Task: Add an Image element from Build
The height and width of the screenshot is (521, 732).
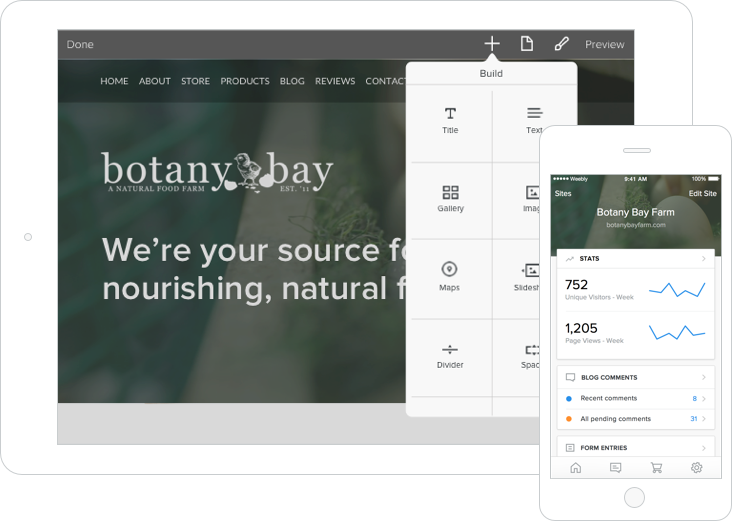Action: click(x=532, y=198)
